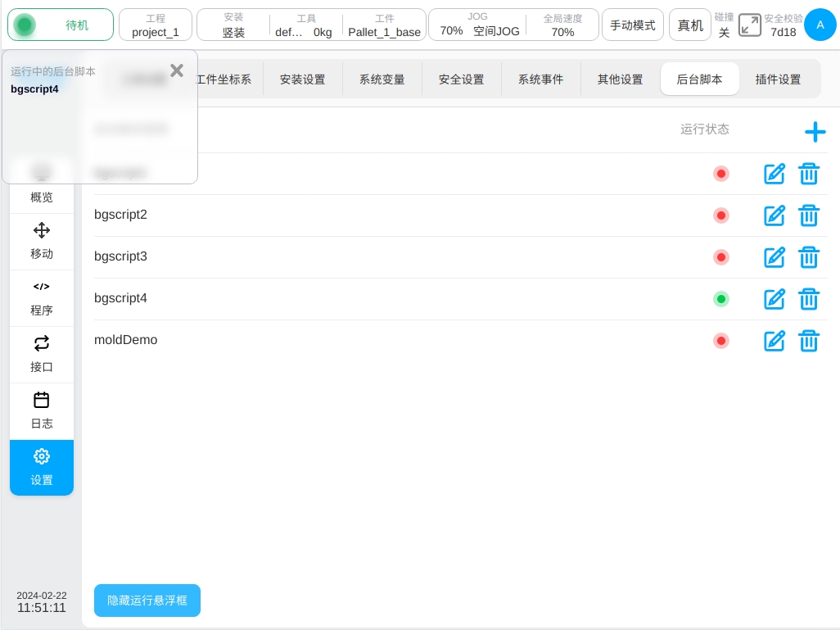Toggle moldDemo red running status indicator
Image resolution: width=840 pixels, height=630 pixels.
click(721, 341)
